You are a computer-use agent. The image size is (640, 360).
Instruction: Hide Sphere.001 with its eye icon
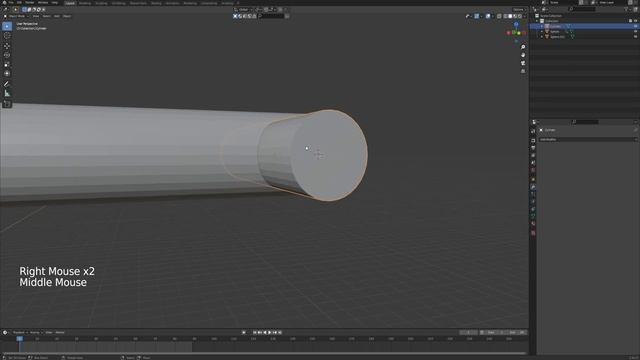coord(636,37)
